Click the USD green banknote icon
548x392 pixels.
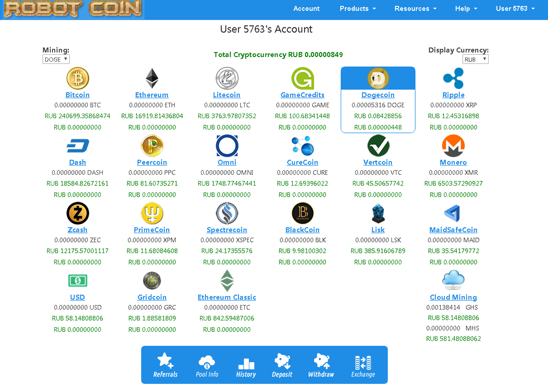pyautogui.click(x=78, y=281)
